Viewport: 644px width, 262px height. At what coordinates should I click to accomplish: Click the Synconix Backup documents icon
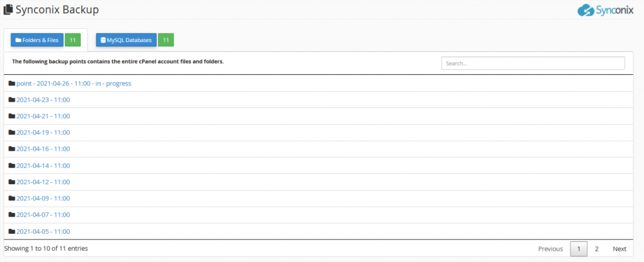(8, 9)
